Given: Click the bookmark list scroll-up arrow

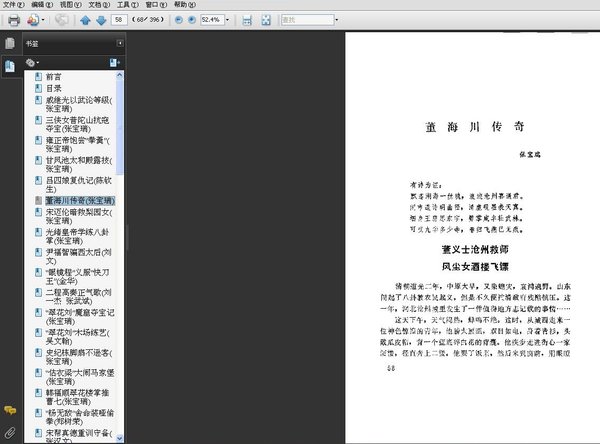Looking at the screenshot, I should point(120,75).
